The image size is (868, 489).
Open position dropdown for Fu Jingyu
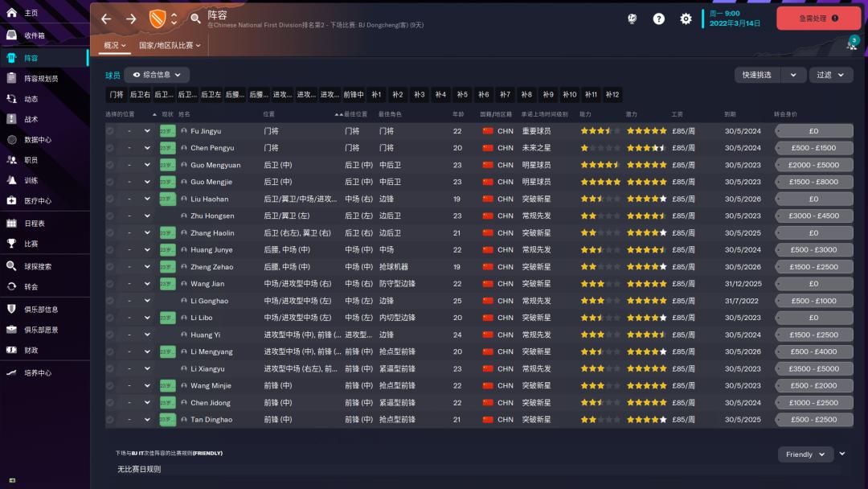point(147,131)
